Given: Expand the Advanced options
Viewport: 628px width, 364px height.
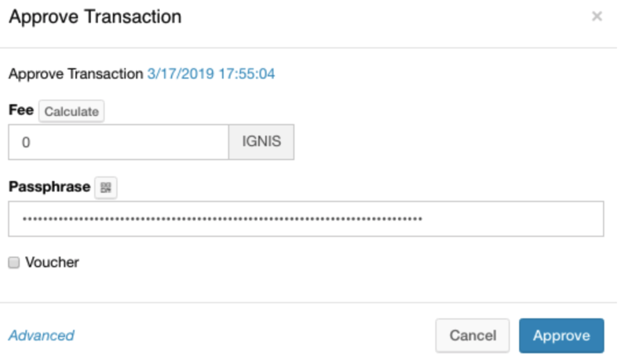Looking at the screenshot, I should [x=41, y=336].
